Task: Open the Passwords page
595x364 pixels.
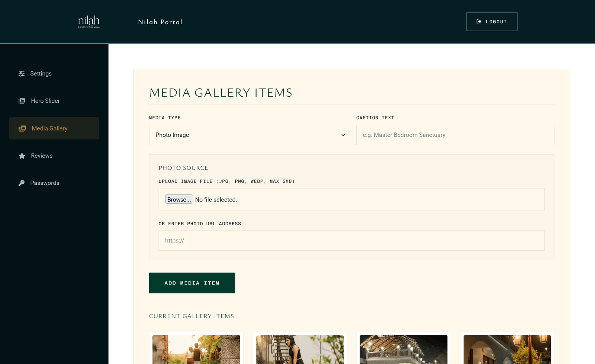Action: coord(54,183)
